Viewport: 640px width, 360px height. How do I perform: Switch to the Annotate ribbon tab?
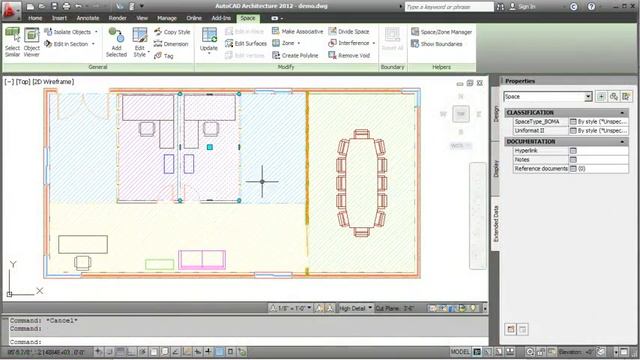click(88, 18)
